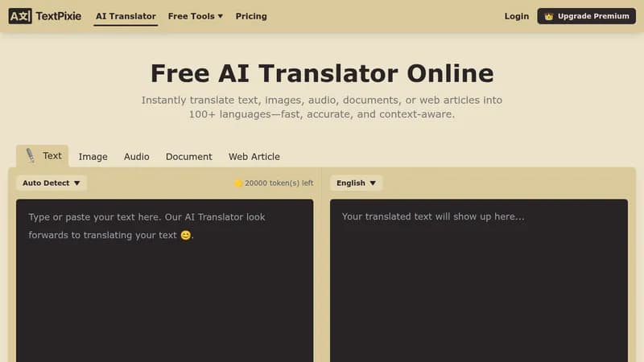This screenshot has height=362, width=644.
Task: Focus the source text input area
Action: tap(165, 281)
